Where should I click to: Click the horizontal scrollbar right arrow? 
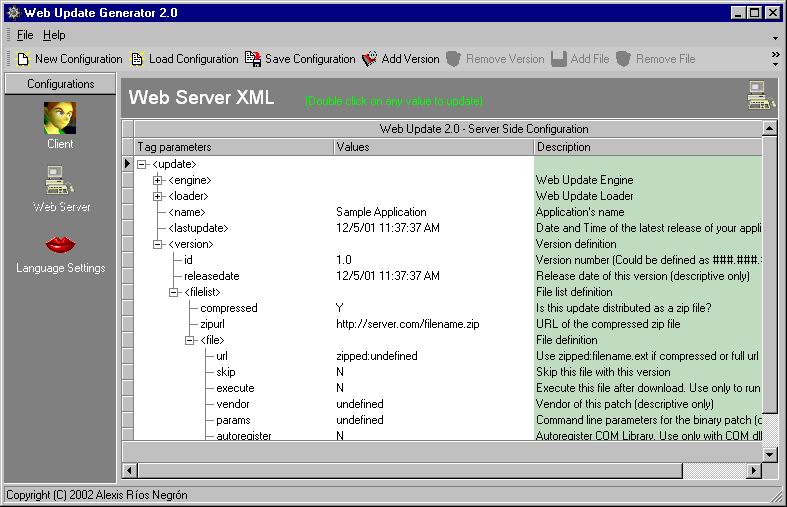coord(754,470)
